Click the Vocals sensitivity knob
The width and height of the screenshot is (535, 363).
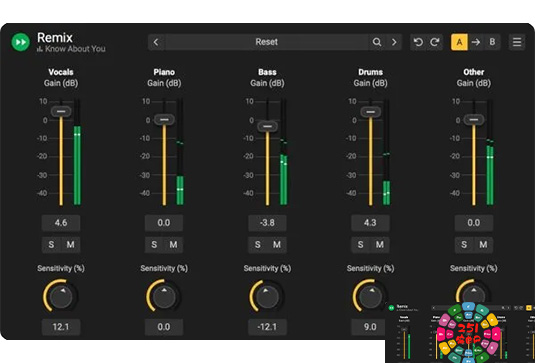tap(61, 296)
